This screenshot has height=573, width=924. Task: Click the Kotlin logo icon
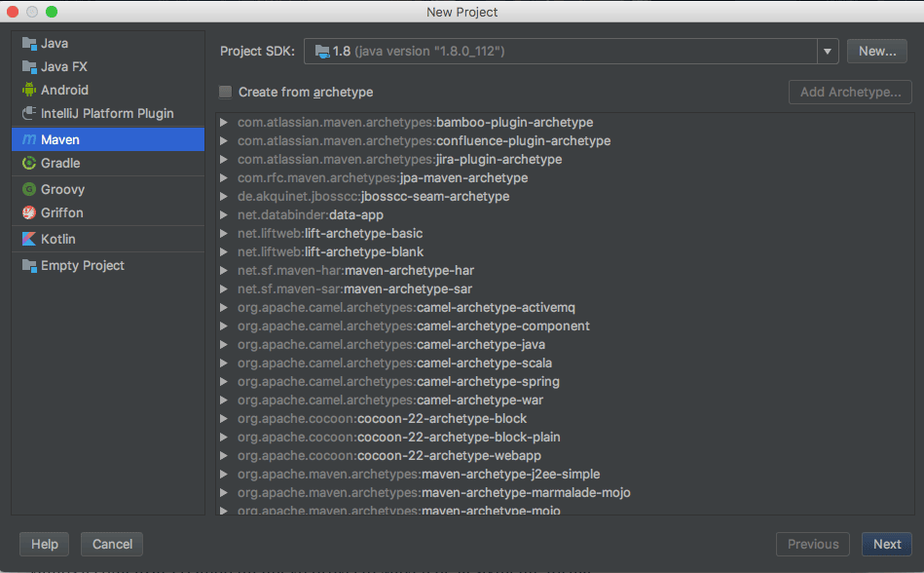pyautogui.click(x=29, y=239)
